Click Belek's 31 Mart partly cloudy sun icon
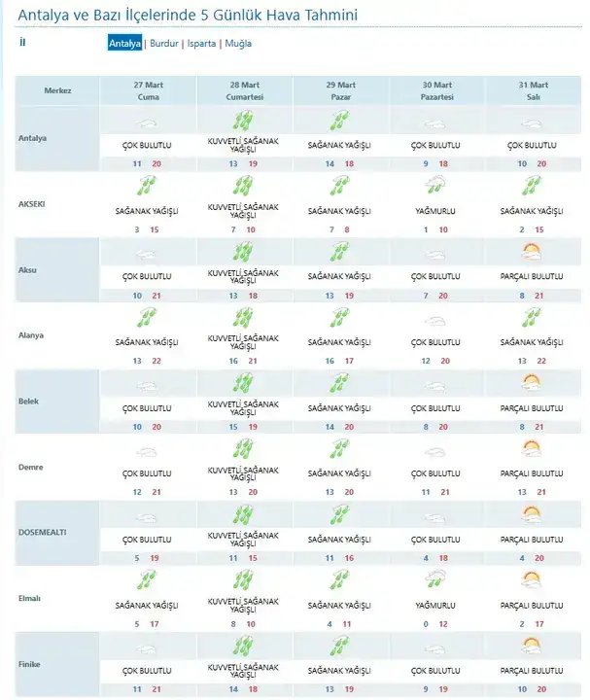 click(532, 383)
